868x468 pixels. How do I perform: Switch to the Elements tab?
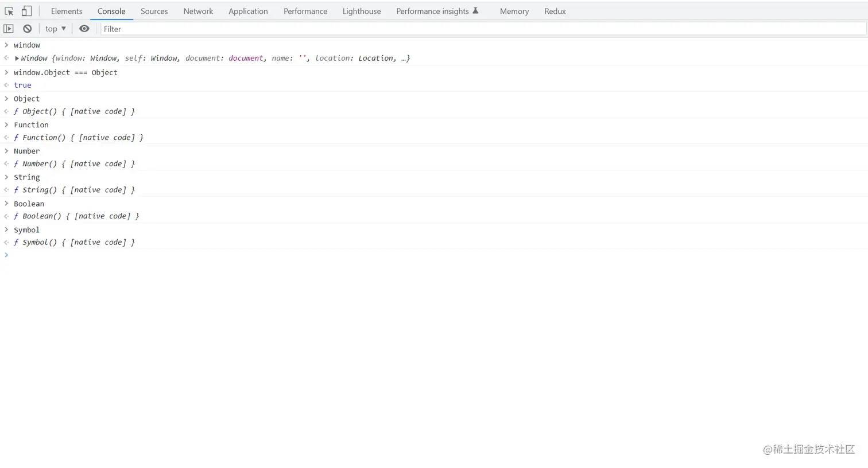click(67, 11)
